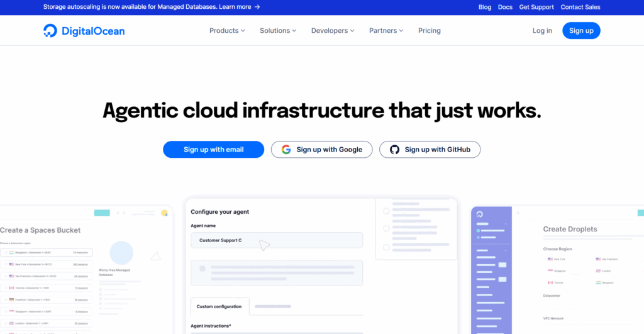The image size is (644, 334).
Task: Expand the Solutions dropdown menu
Action: point(278,31)
